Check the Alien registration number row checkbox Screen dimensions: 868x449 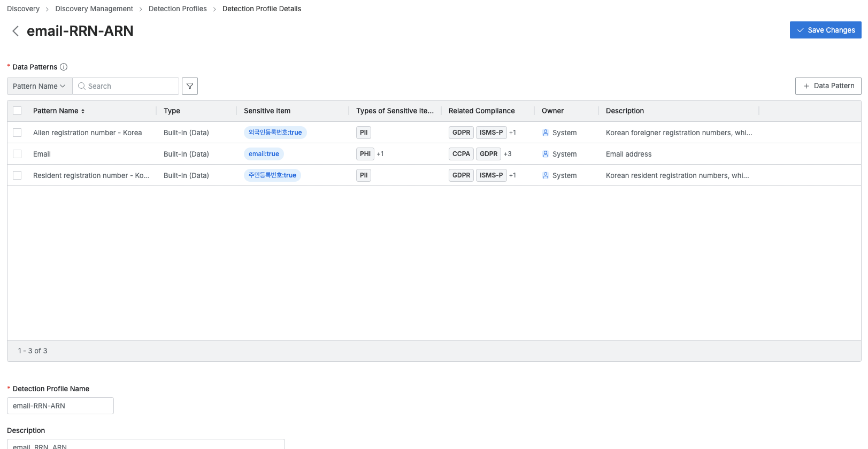click(17, 133)
